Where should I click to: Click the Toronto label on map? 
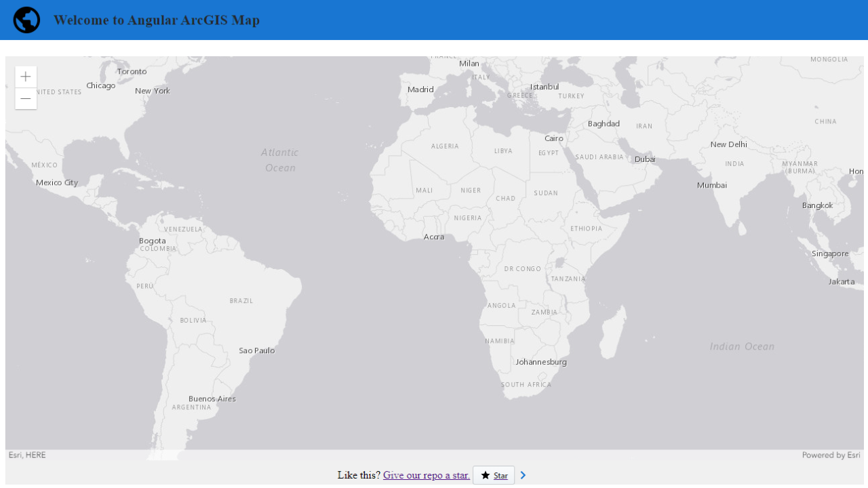(132, 71)
